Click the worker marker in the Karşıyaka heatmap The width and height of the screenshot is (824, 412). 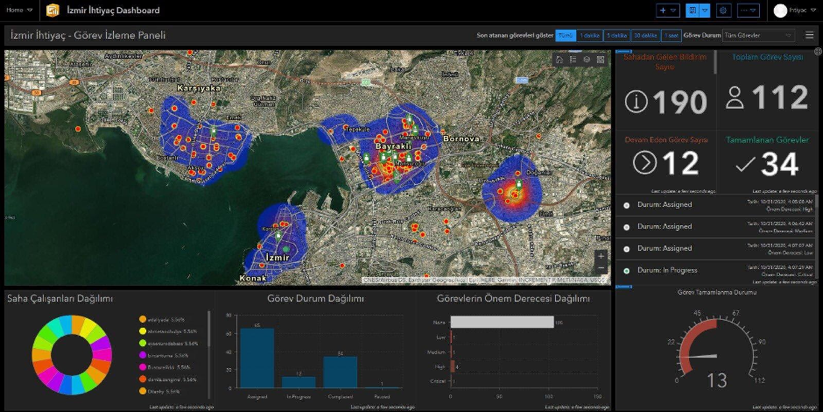coord(214,131)
